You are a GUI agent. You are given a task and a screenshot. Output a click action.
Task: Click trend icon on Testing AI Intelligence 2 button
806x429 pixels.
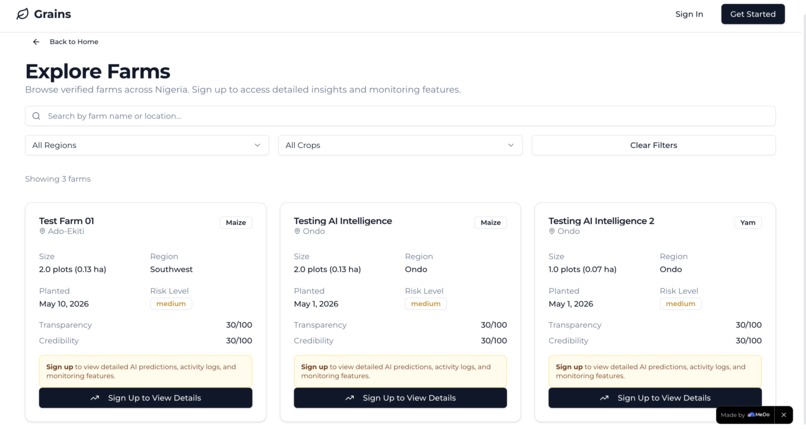point(604,398)
